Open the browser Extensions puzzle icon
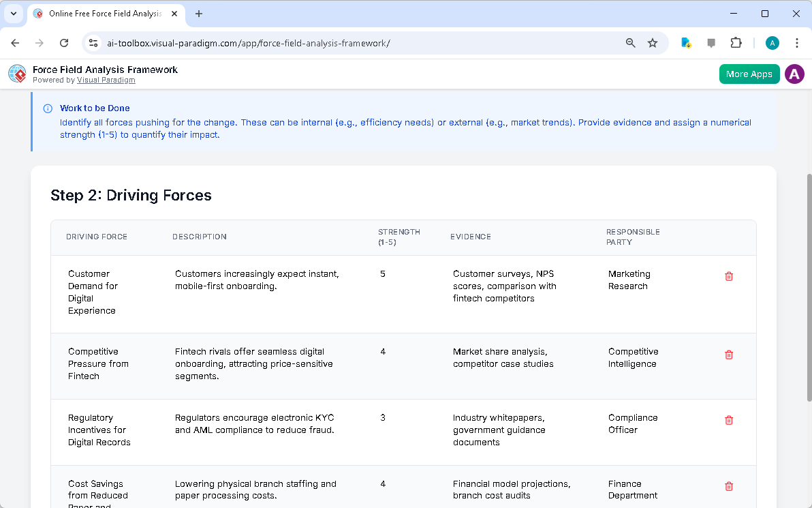 (736, 42)
